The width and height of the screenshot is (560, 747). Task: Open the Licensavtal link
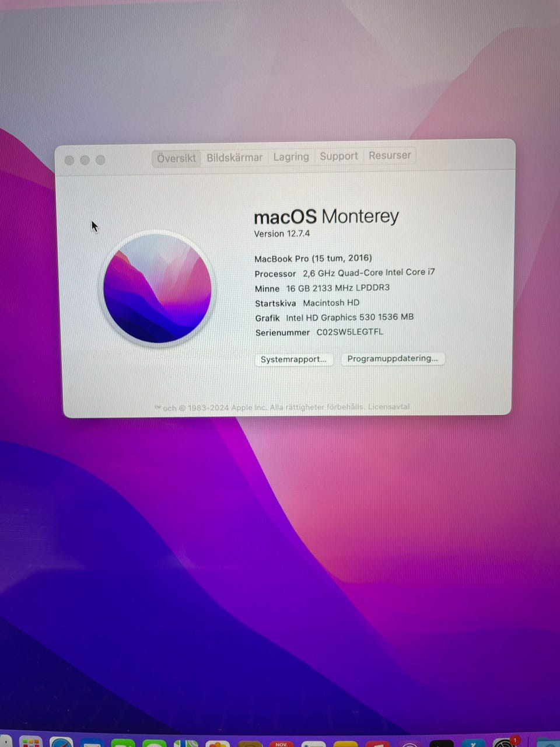[x=389, y=407]
